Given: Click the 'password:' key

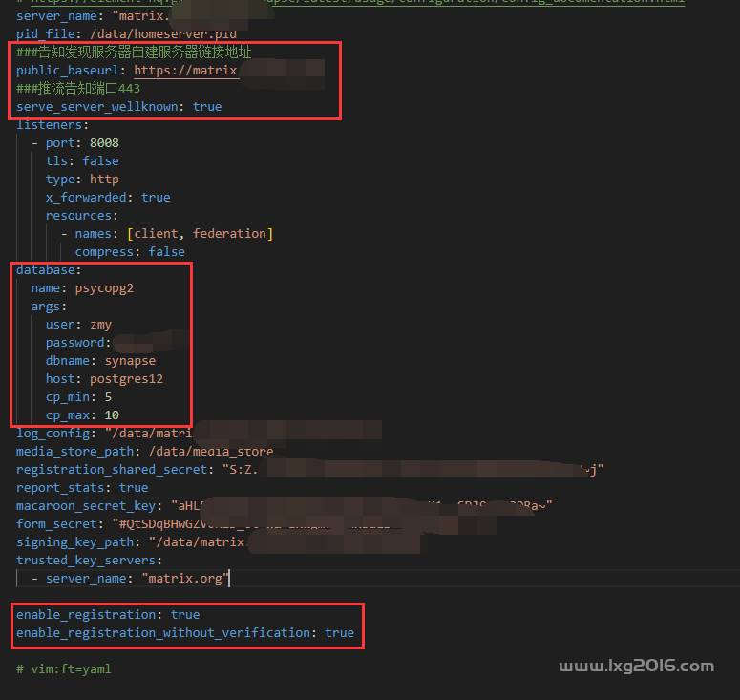Looking at the screenshot, I should tap(78, 343).
